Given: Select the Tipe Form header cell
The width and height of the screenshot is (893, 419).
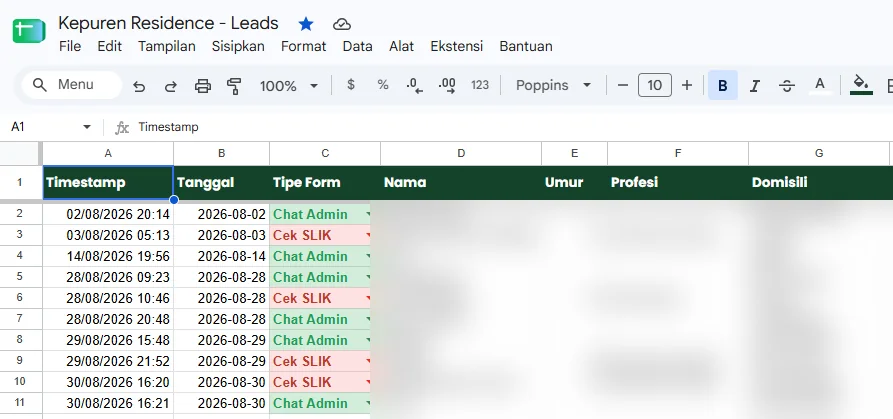Looking at the screenshot, I should pyautogui.click(x=325, y=183).
